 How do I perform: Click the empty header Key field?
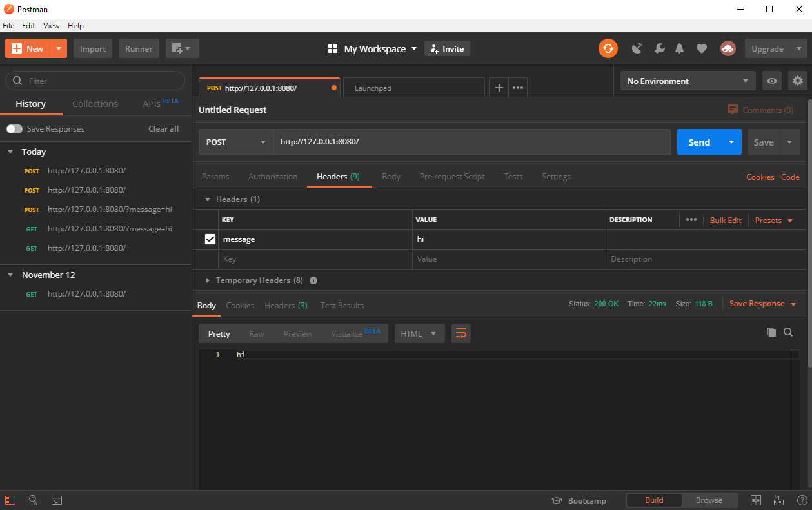pyautogui.click(x=315, y=259)
